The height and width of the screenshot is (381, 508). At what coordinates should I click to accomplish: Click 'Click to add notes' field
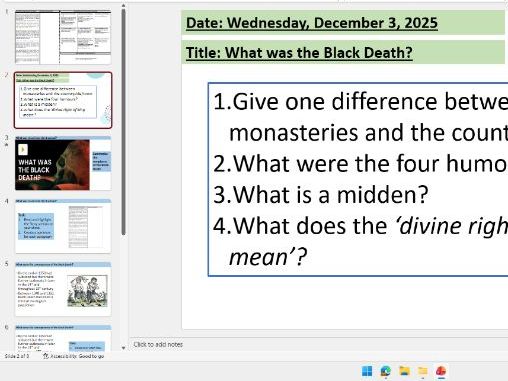[x=158, y=344]
